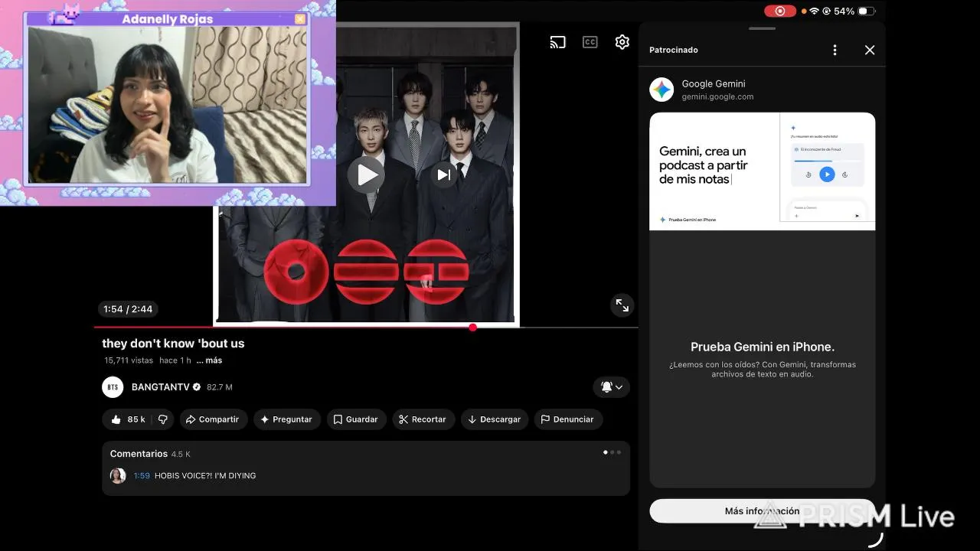Viewport: 980px width, 551px height.
Task: Click the 1:54 / 2:44 time indicator
Action: 128,309
